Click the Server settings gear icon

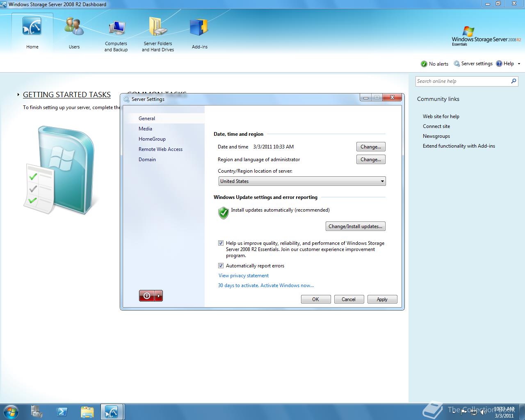(x=457, y=64)
